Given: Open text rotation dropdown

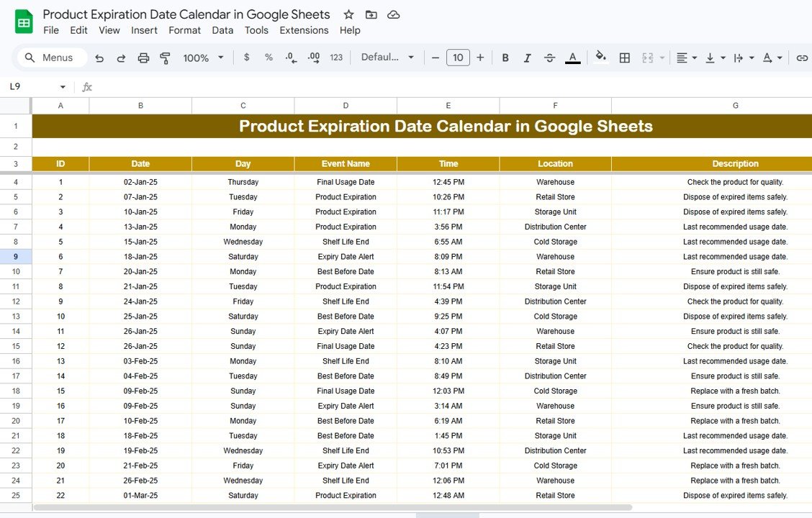Looking at the screenshot, I should click(x=772, y=58).
